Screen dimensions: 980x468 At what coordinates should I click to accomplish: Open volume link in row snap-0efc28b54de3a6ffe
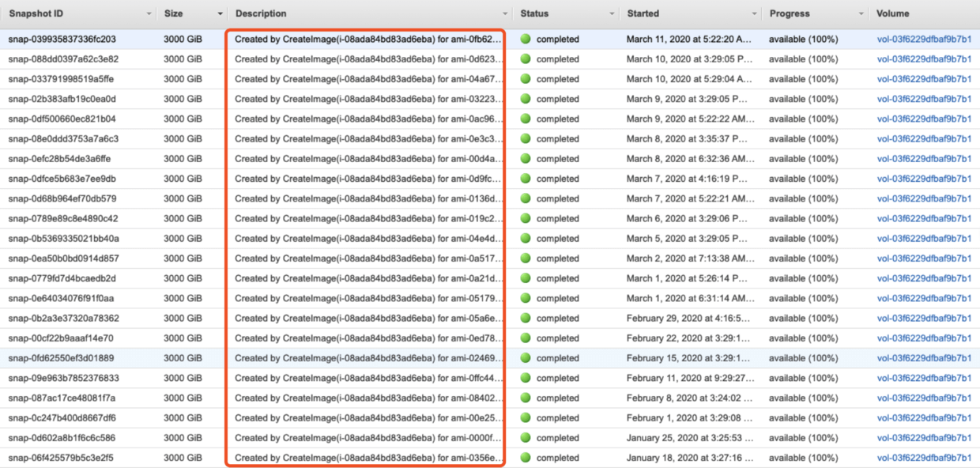[x=924, y=159]
